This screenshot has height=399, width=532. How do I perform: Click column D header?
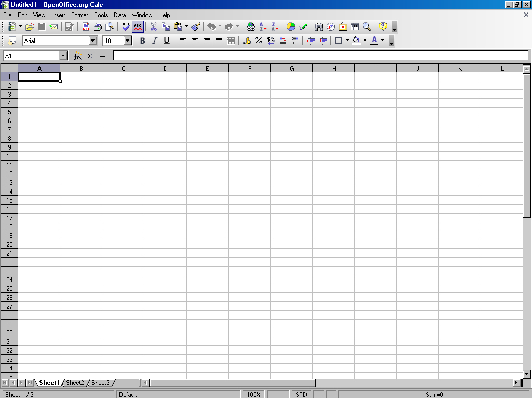tap(165, 68)
